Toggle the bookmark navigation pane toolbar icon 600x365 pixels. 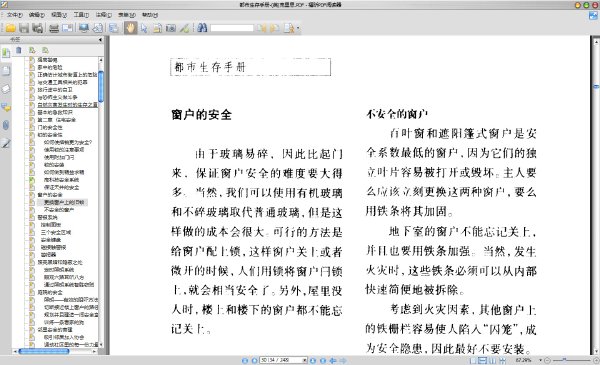113,28
